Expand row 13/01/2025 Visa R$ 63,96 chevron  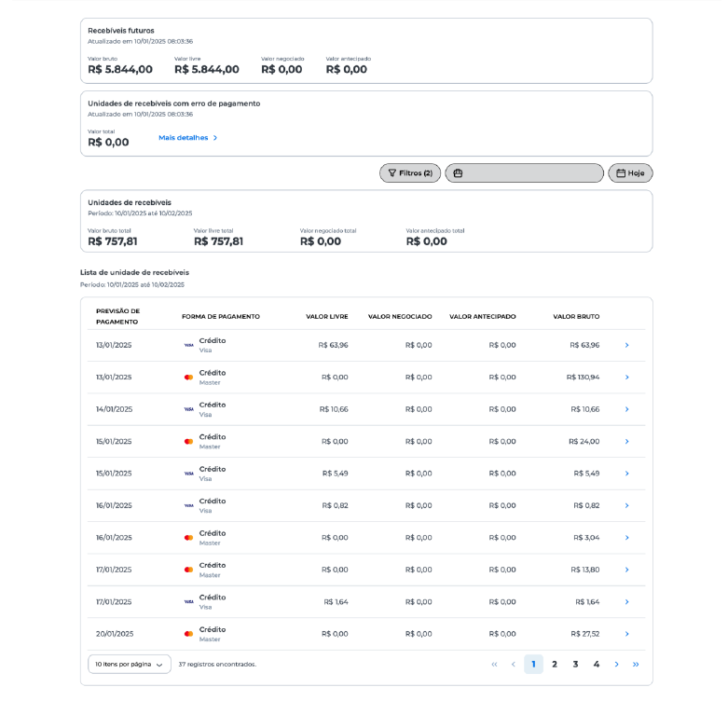(x=626, y=346)
